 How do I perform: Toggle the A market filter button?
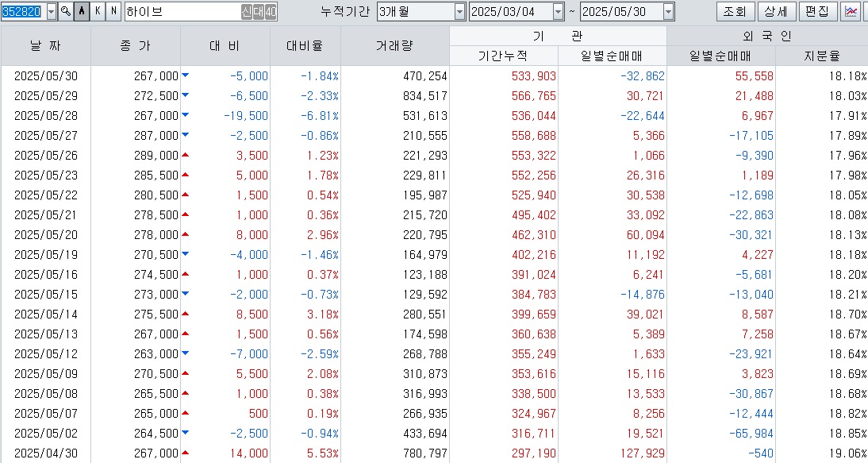(82, 11)
